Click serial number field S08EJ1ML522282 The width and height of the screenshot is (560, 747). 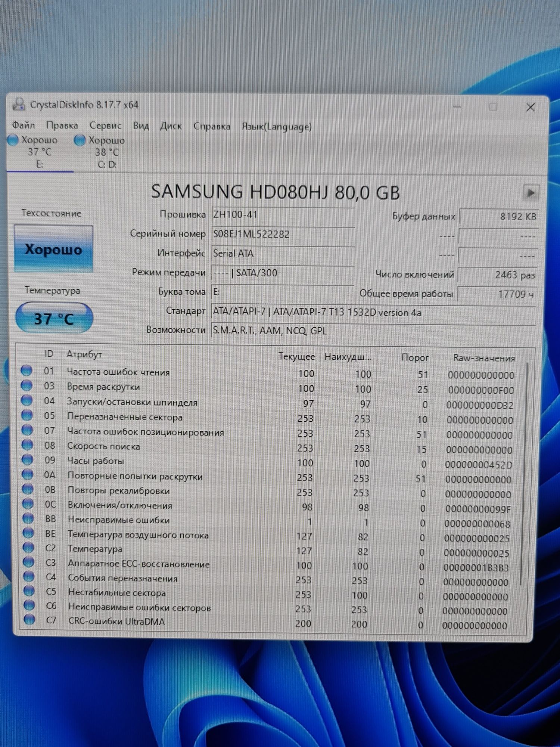click(283, 234)
